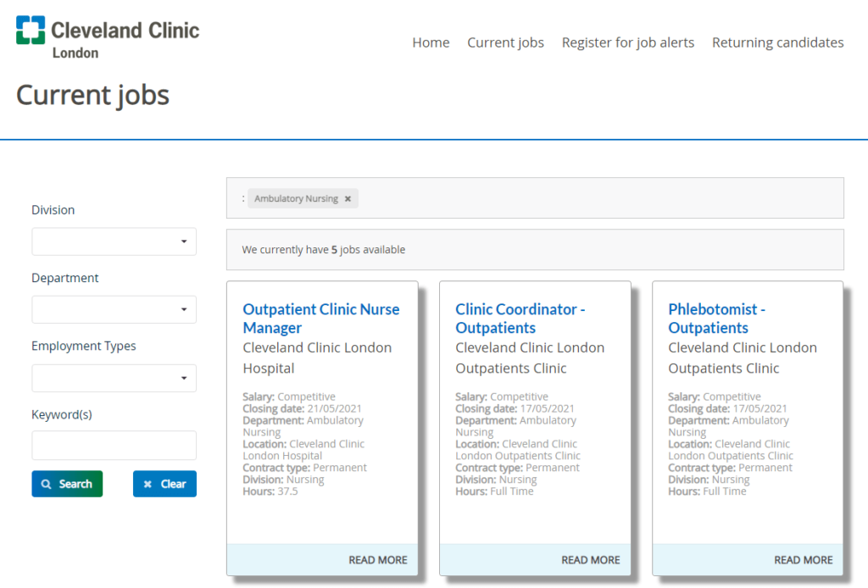This screenshot has width=868, height=588.
Task: Expand the Division dropdown
Action: point(114,241)
